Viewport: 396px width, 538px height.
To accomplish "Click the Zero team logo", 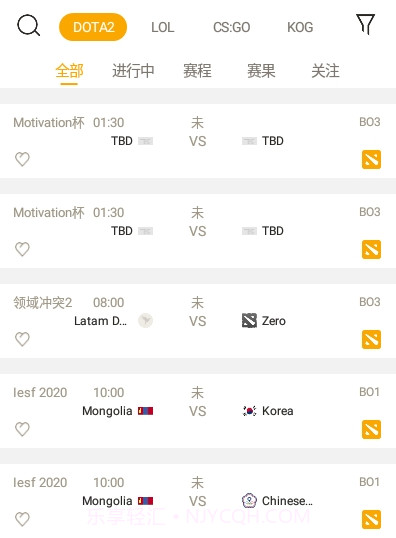I will (x=249, y=321).
